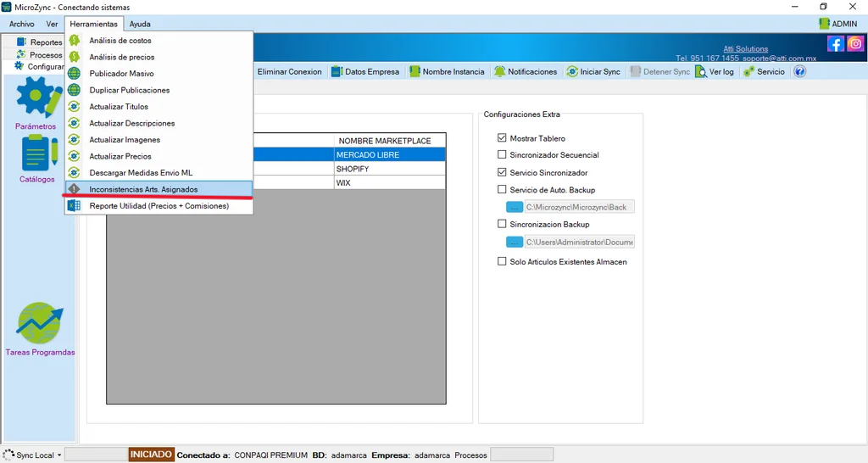
Task: Enable Sincronizacion Backup checkbox
Action: pyautogui.click(x=502, y=224)
